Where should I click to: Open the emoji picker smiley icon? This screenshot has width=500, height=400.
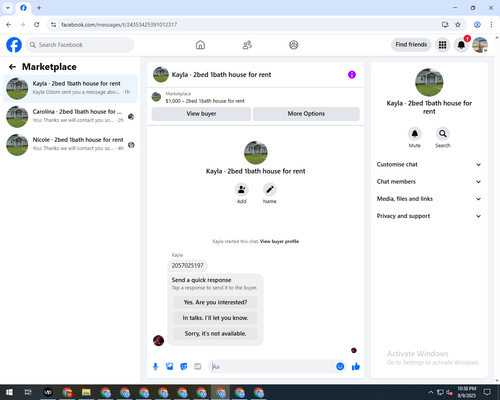pos(340,367)
